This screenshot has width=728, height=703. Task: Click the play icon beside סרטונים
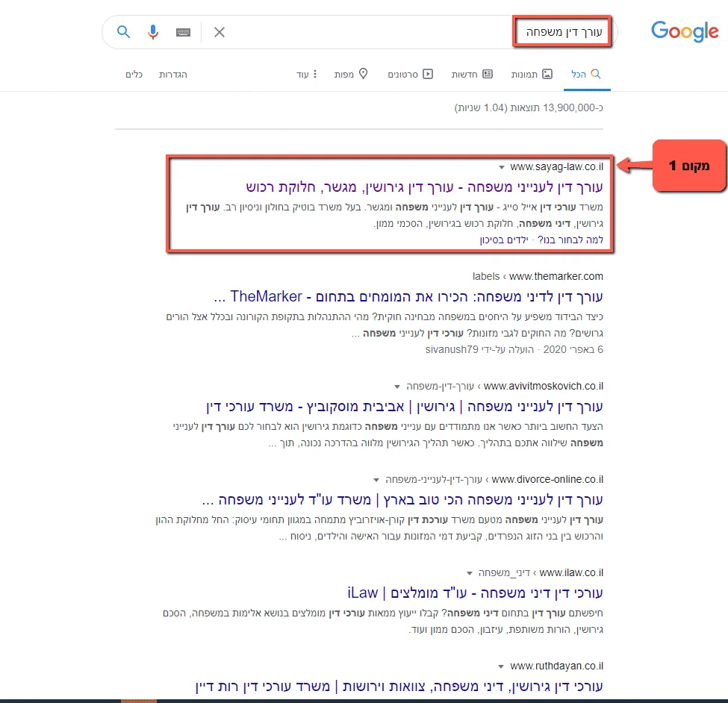tap(428, 74)
